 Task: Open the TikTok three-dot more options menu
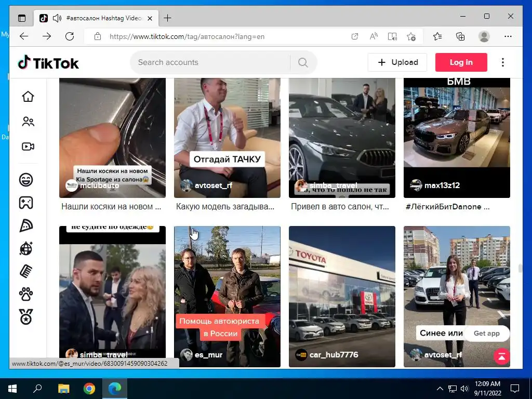503,62
